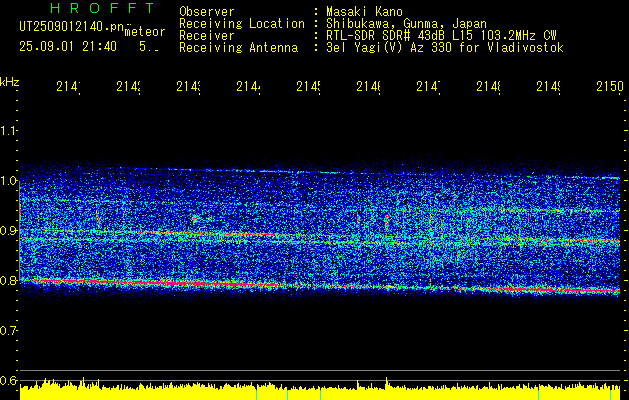The image size is (629, 400).
Task: Select the file name UT2509012140.pn
Action: click(71, 27)
